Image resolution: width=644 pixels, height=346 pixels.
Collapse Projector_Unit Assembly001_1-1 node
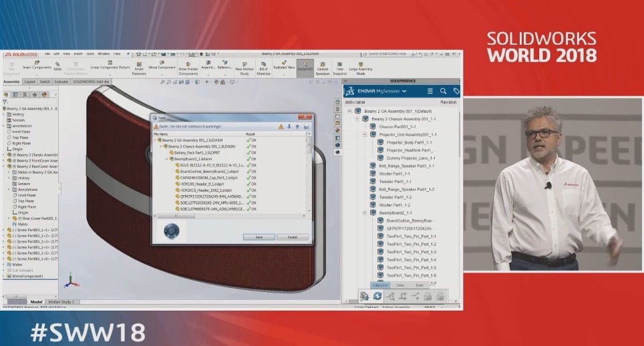[365, 135]
